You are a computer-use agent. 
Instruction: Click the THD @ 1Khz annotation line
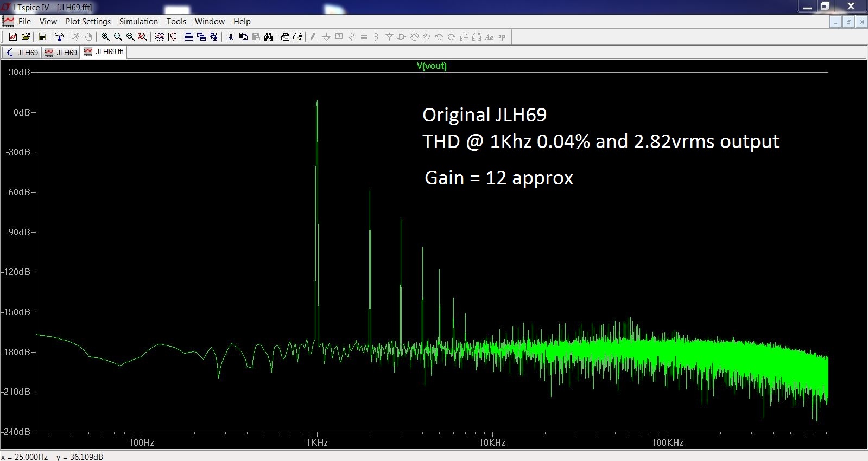click(600, 142)
